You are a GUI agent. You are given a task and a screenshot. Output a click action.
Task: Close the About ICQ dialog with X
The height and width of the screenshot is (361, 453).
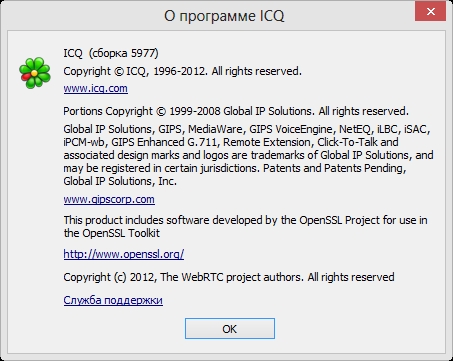pyautogui.click(x=430, y=12)
